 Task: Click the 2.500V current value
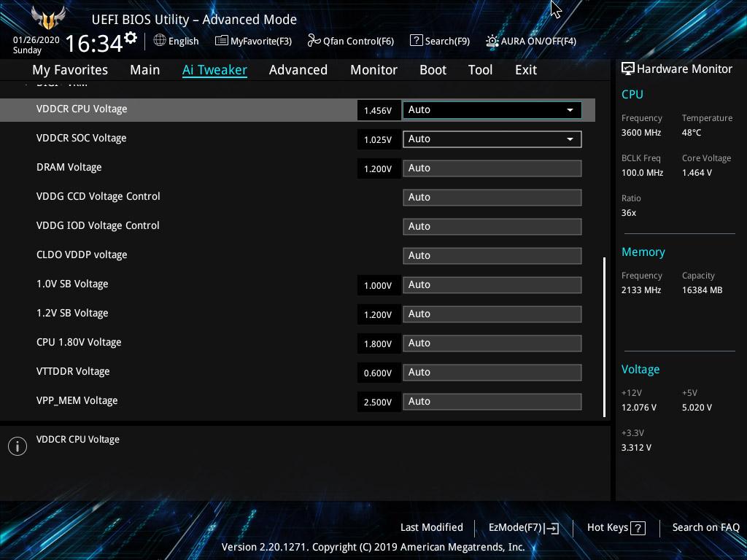(378, 402)
